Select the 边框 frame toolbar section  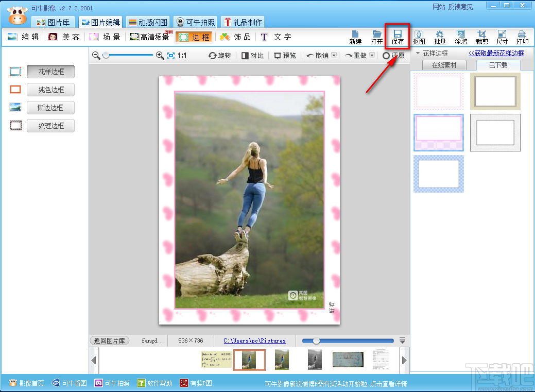pyautogui.click(x=194, y=37)
